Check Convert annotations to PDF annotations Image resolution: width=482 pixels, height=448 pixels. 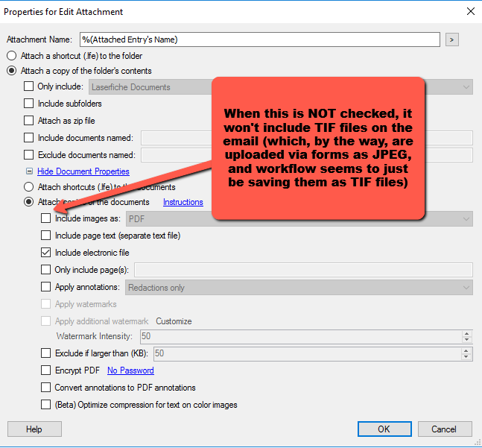[x=45, y=388]
